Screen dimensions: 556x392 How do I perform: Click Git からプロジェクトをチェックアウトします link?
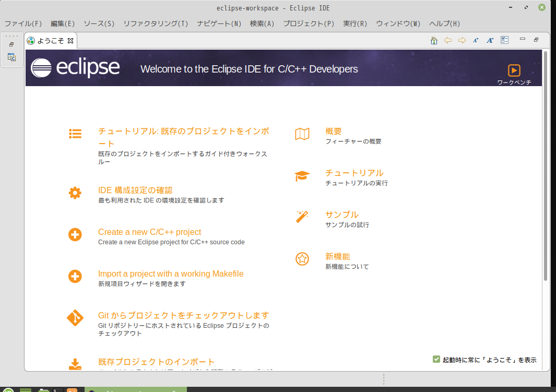(x=183, y=315)
